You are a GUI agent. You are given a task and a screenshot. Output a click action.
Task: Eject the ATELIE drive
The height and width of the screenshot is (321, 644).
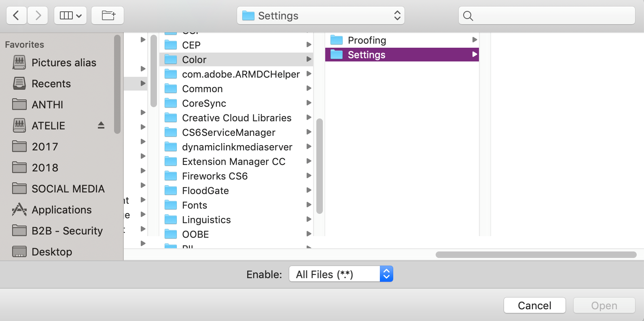[101, 125]
